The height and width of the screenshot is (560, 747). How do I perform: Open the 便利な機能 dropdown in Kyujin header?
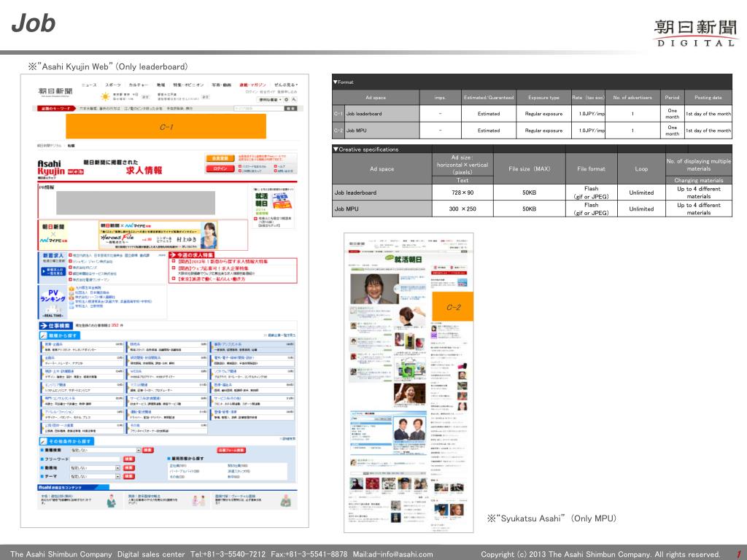pyautogui.click(x=270, y=99)
